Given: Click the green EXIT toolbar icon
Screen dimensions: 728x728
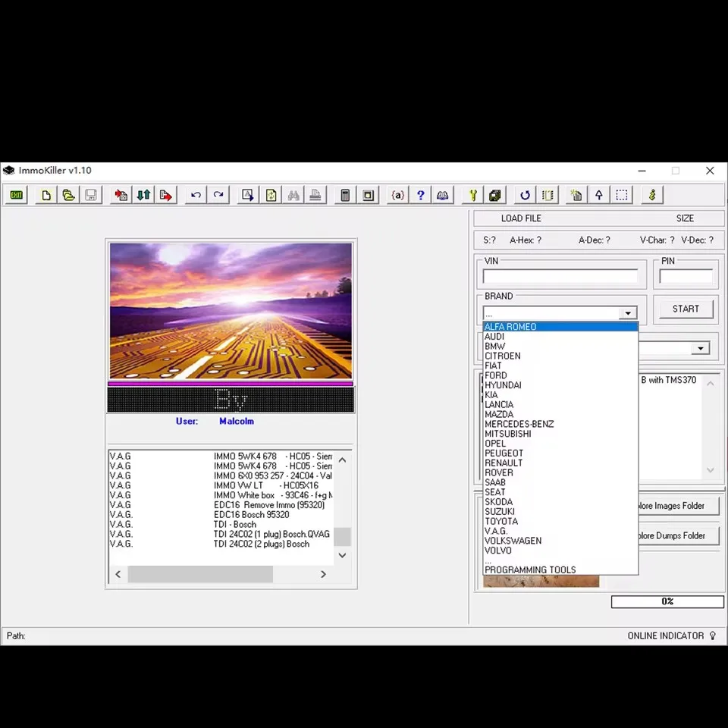Looking at the screenshot, I should click(x=16, y=196).
